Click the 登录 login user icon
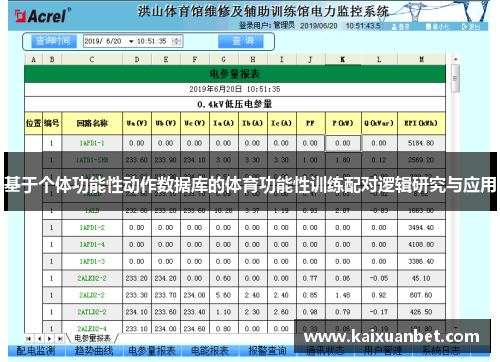The width and height of the screenshot is (500, 362). 394,27
